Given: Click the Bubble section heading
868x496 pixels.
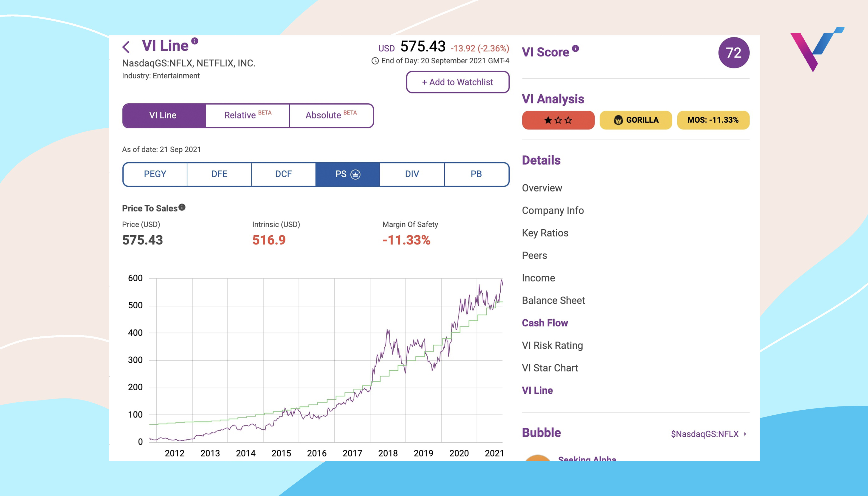Looking at the screenshot, I should point(541,433).
